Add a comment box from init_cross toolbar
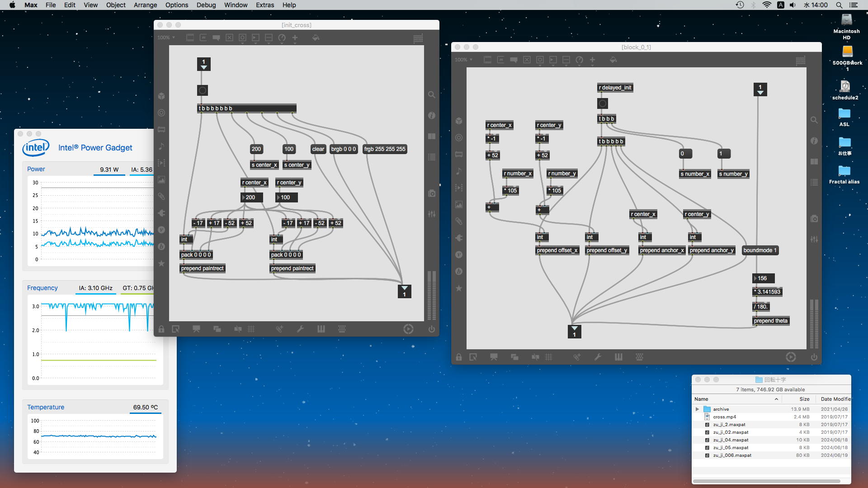 [216, 38]
